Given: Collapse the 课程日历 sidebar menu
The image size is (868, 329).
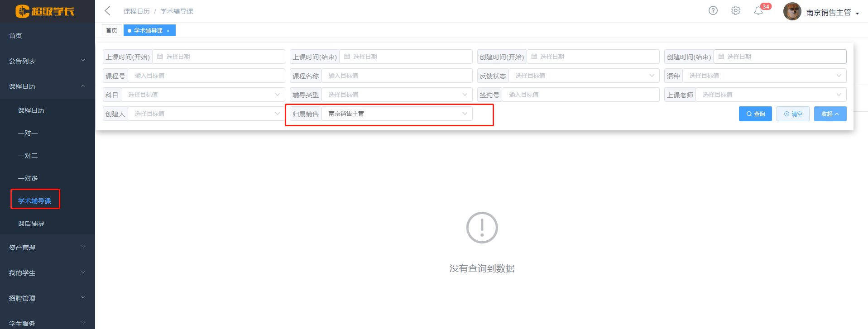Looking at the screenshot, I should point(47,86).
